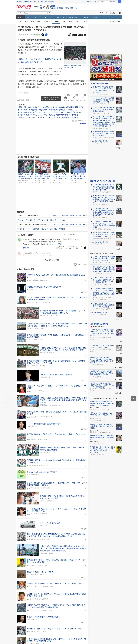This screenshot has width=138, height=644.
Task: Open the エキスパート navigation tab
Action: click(48, 17)
